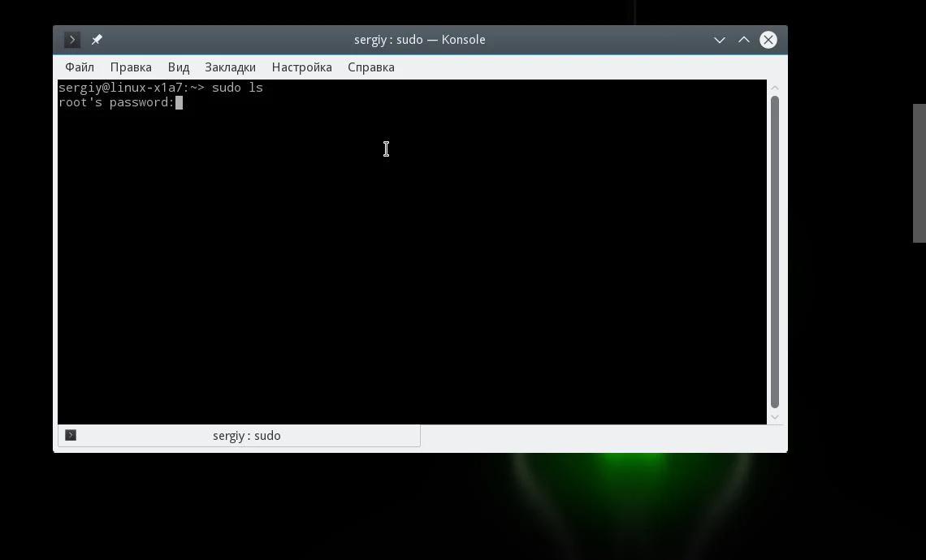Maximize the Konsole window
The image size is (926, 560).
pyautogui.click(x=743, y=40)
